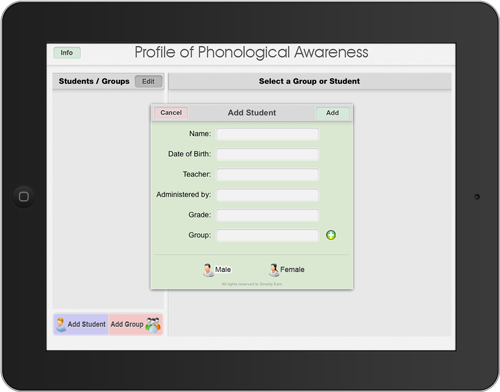Click the Group input field
The image size is (500, 392).
(268, 235)
